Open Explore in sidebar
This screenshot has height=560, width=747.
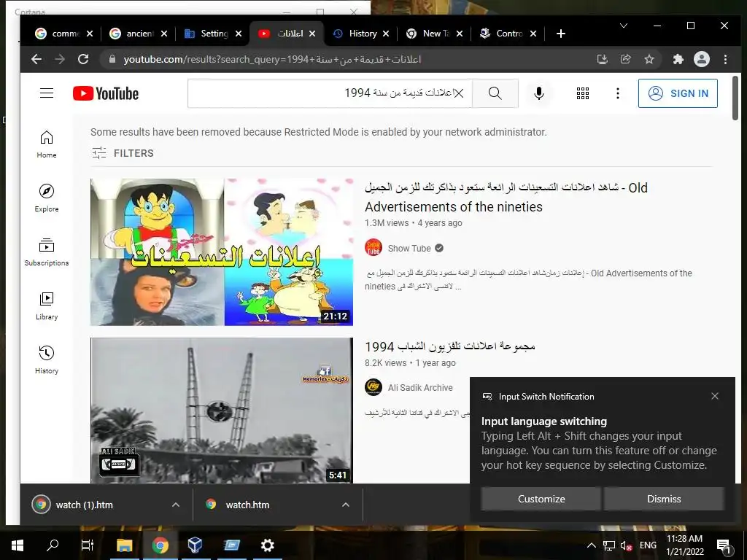(x=47, y=198)
